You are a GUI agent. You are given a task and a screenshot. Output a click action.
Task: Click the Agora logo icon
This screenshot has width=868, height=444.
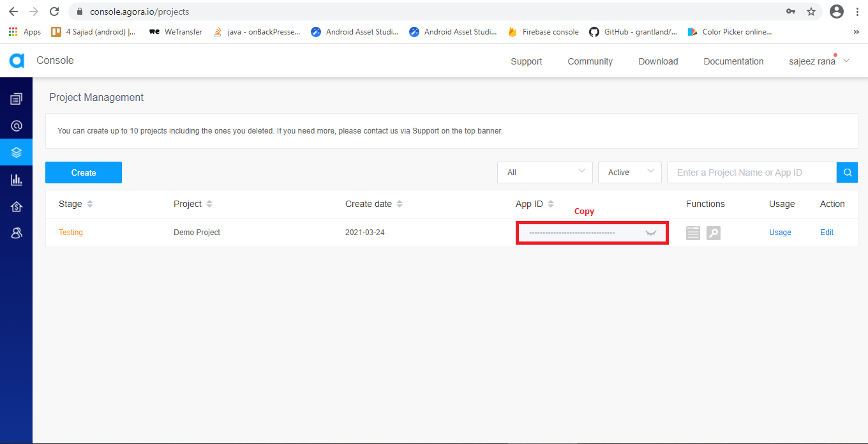point(17,61)
